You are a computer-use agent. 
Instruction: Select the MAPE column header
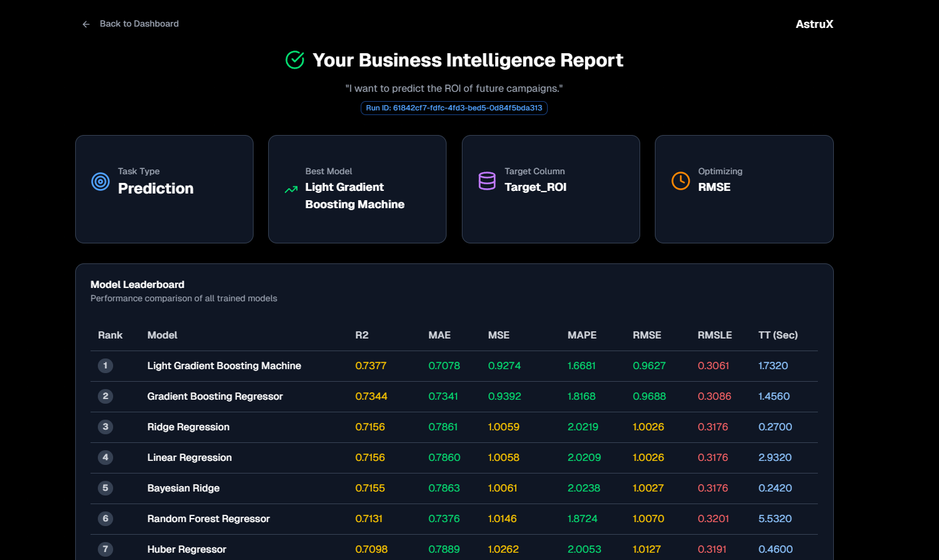coord(582,335)
